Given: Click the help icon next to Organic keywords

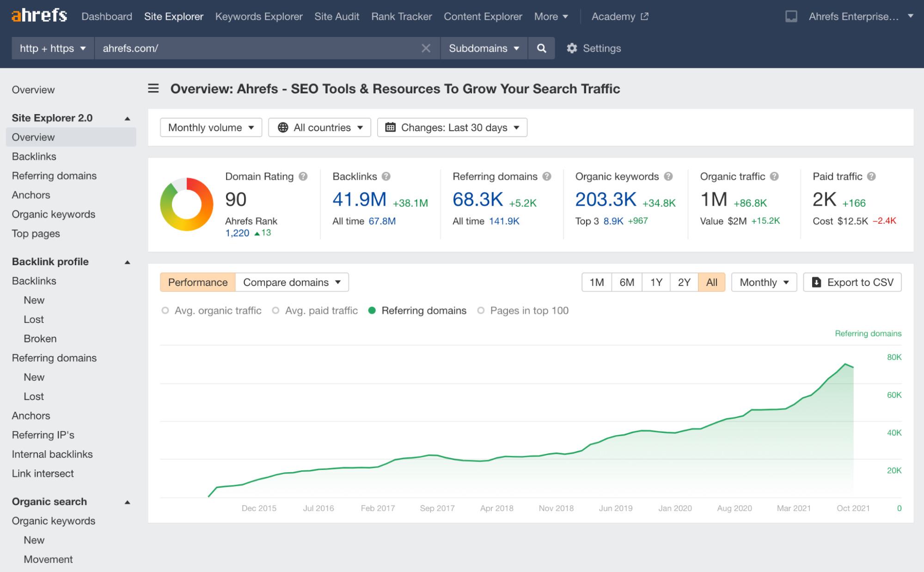Looking at the screenshot, I should tap(668, 176).
